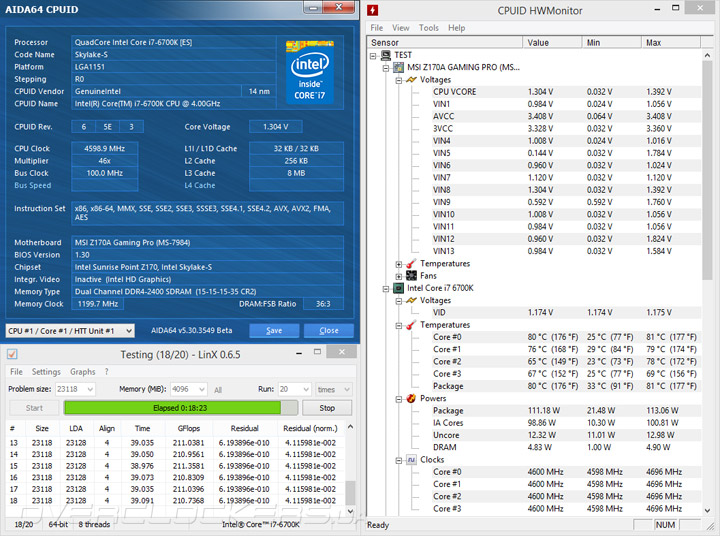The height and width of the screenshot is (536, 720).
Task: Collapse the MSI Z170A Gaming Pro node
Action: 386,68
